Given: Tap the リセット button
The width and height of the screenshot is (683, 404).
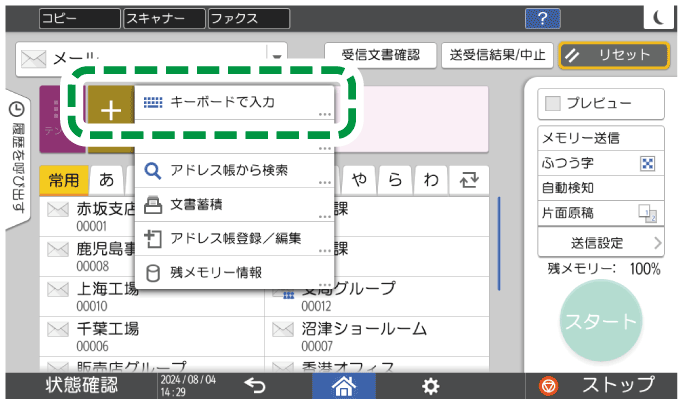Looking at the screenshot, I should [615, 55].
